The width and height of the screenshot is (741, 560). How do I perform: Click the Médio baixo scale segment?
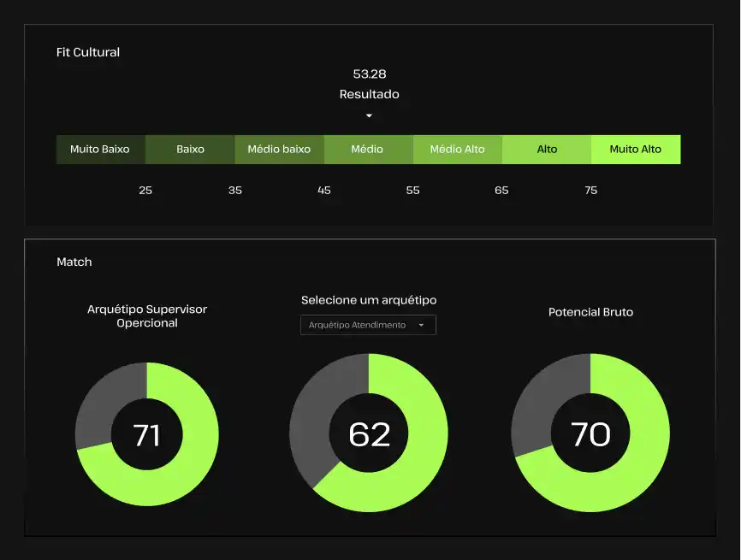pyautogui.click(x=279, y=149)
